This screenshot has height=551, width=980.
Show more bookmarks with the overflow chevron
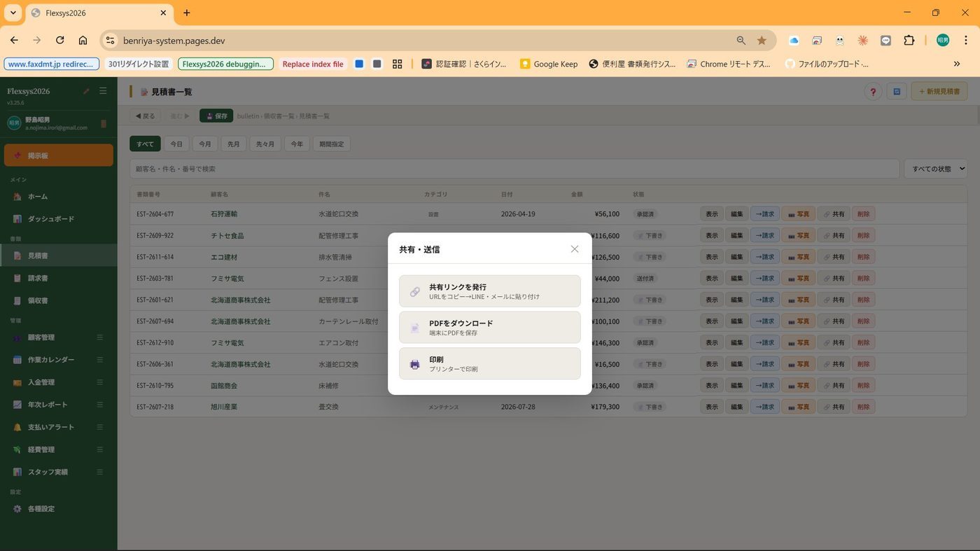[x=957, y=64]
